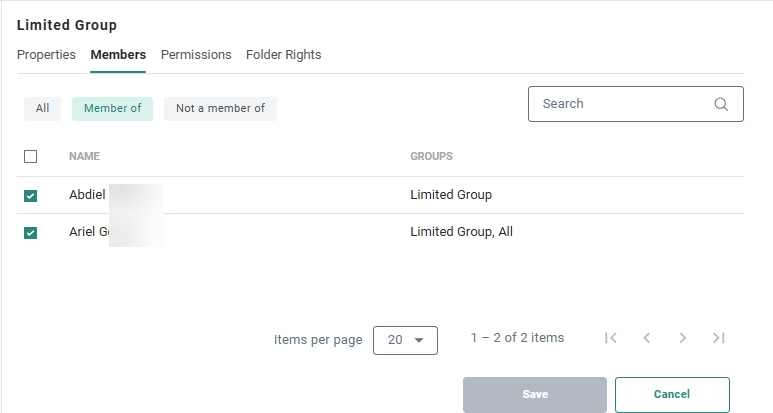Go to first page of members
This screenshot has width=773, height=413.
pyautogui.click(x=611, y=338)
